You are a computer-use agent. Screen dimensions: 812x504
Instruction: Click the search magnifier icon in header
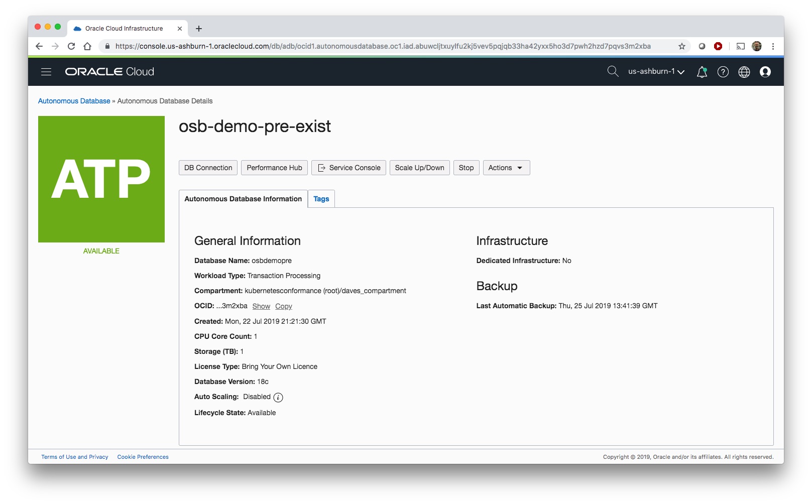pos(613,71)
